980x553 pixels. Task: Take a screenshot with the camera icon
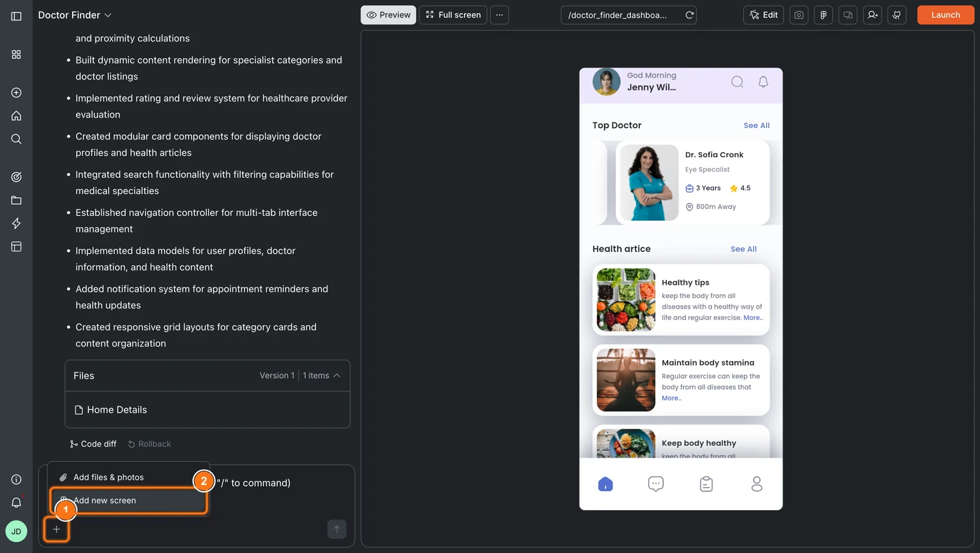798,14
